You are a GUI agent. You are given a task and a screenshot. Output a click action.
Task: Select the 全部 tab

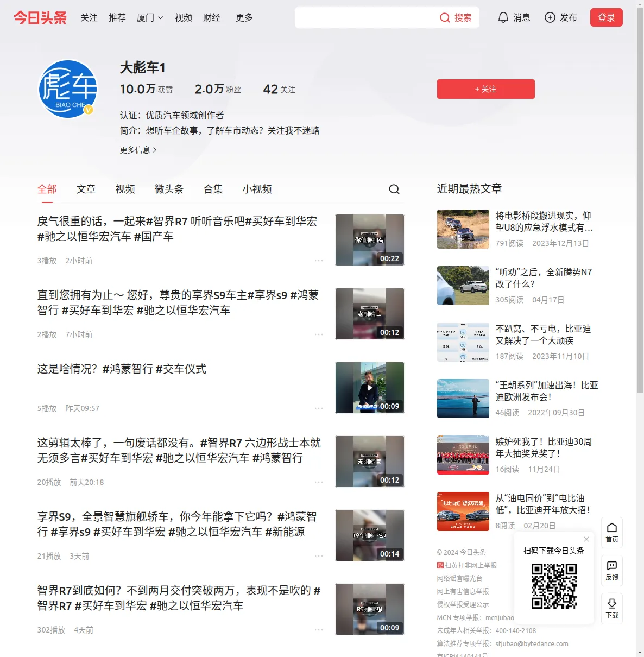point(47,189)
